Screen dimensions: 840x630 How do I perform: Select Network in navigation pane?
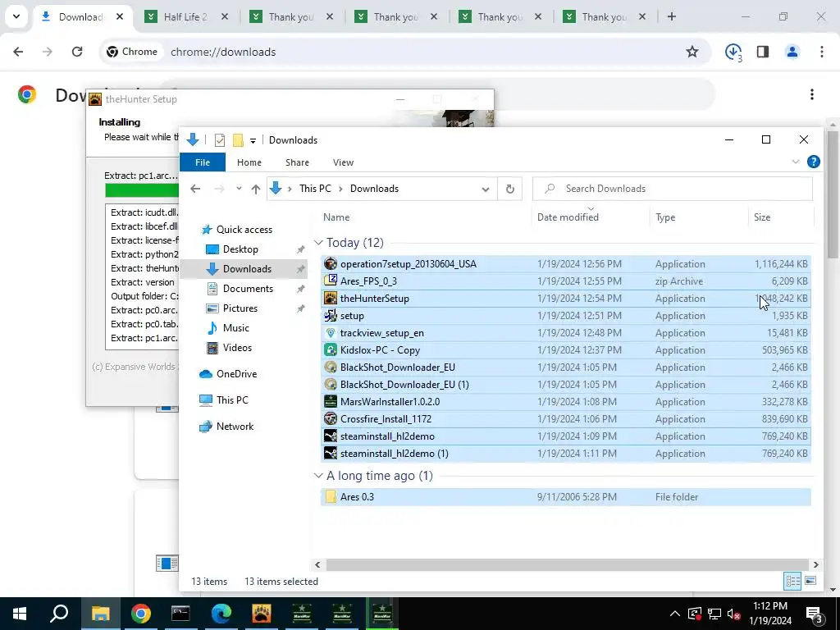[235, 427]
